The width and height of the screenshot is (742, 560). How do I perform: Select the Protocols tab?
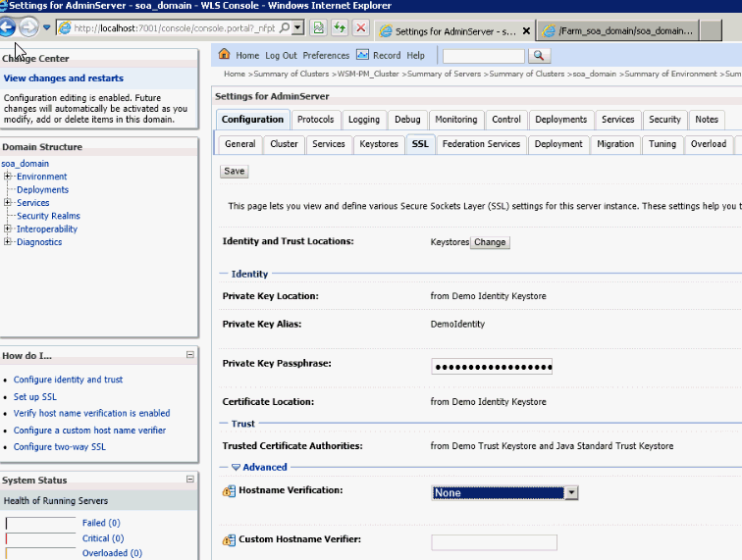coord(316,120)
